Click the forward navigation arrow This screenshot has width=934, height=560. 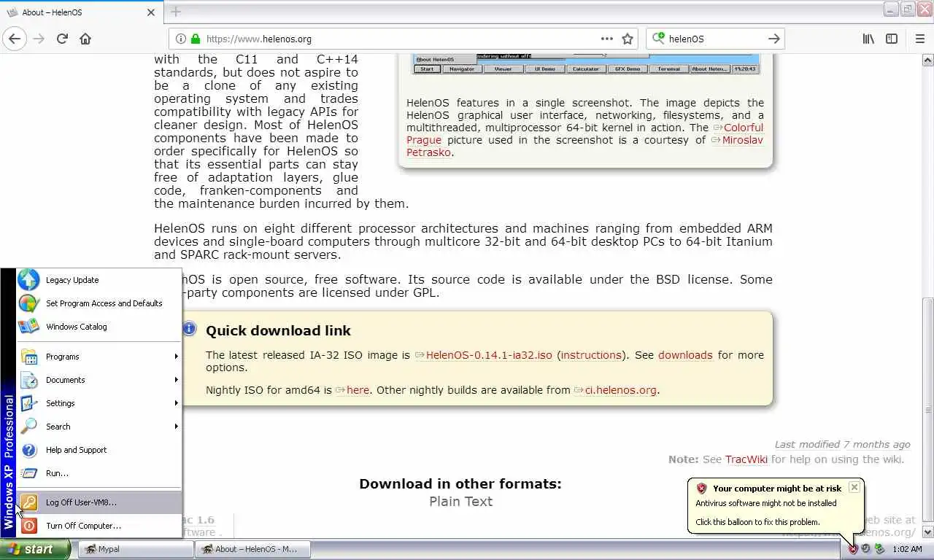pyautogui.click(x=39, y=39)
